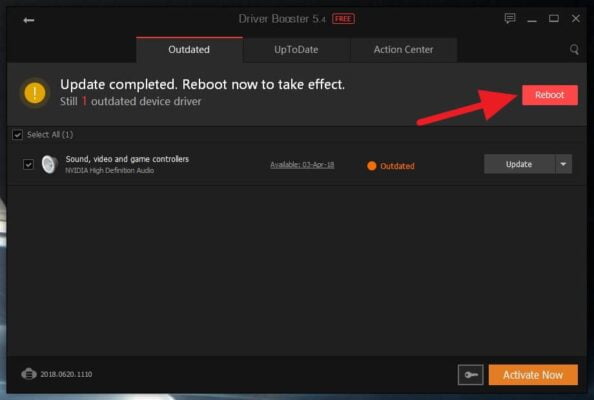The image size is (594, 400).
Task: Click the yellow exclamation warning icon
Action: (35, 93)
